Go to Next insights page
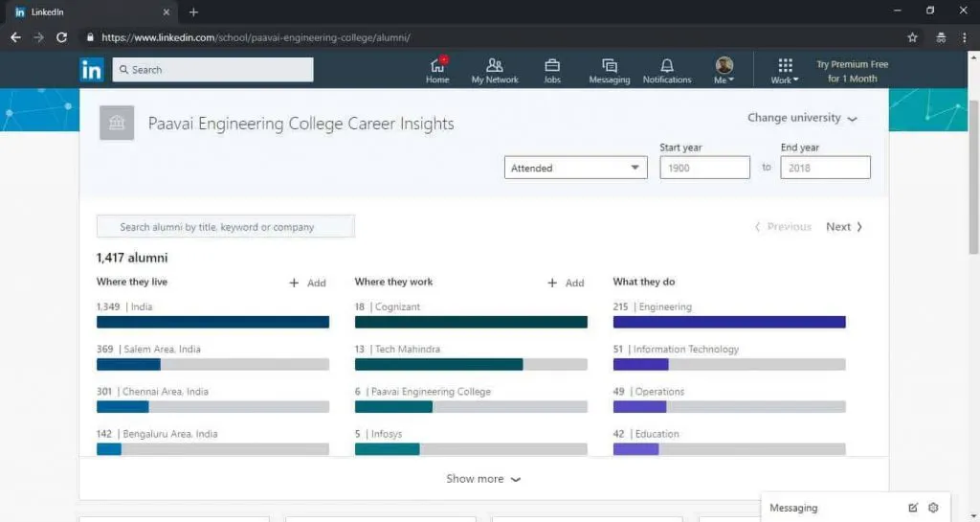 pos(844,227)
